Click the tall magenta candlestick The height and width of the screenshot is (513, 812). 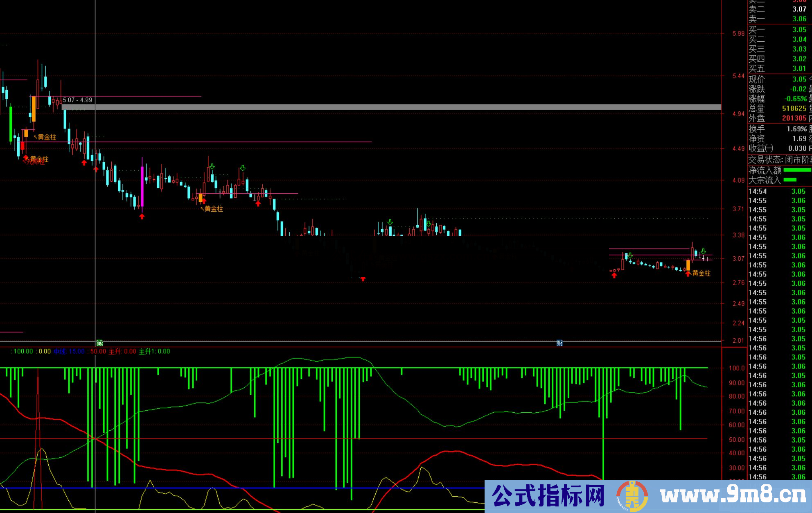coord(142,186)
